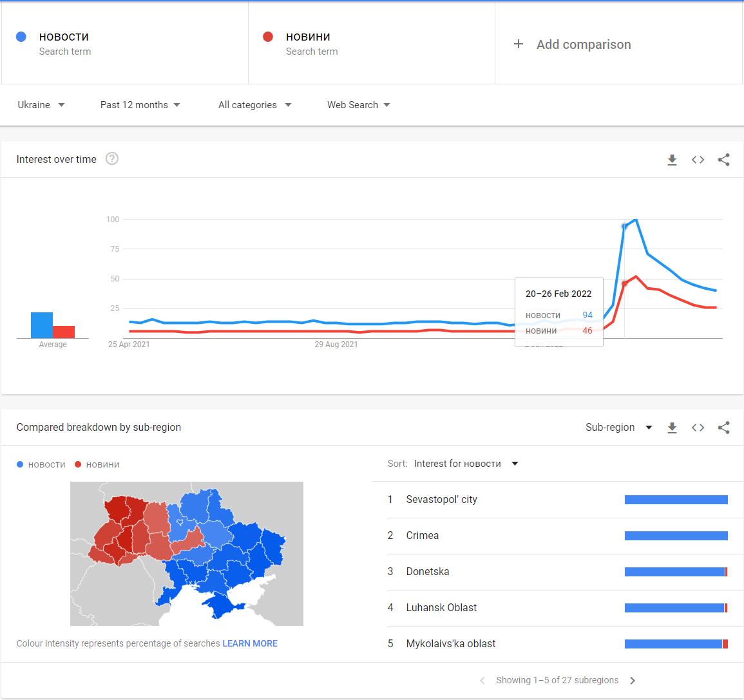Click the Donetska interest bar

676,571
